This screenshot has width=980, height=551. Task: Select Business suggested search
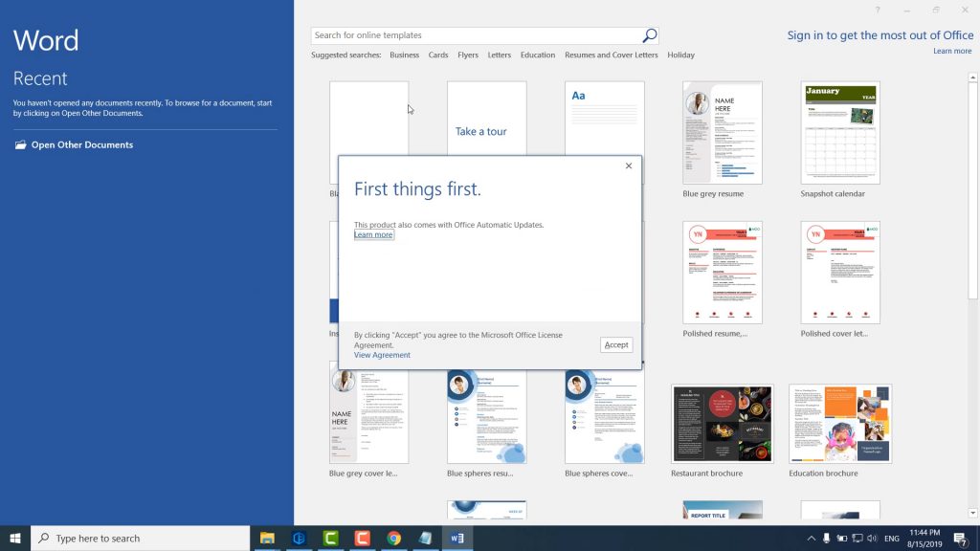pos(405,55)
